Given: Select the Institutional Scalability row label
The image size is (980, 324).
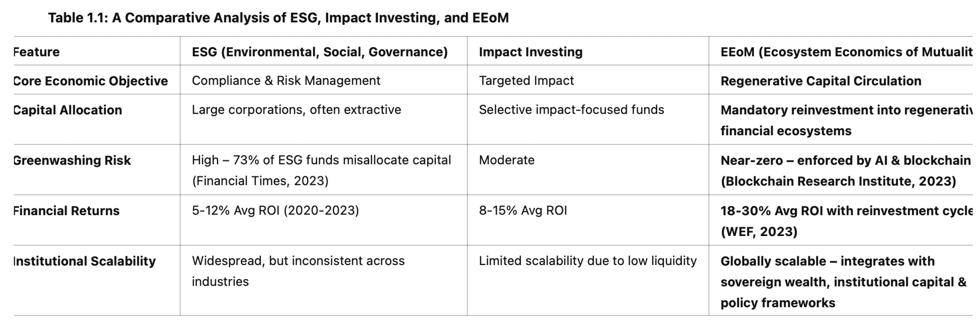Looking at the screenshot, I should click(x=84, y=261).
